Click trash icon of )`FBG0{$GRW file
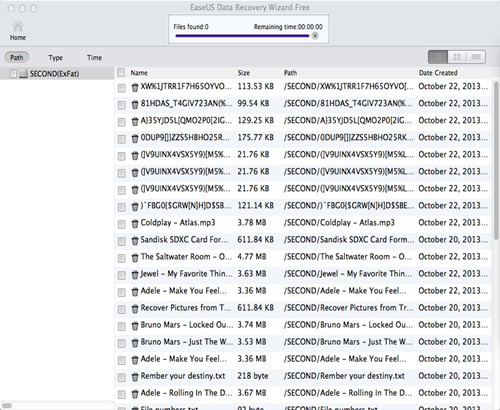Image resolution: width=500 pixels, height=410 pixels. pyautogui.click(x=135, y=206)
